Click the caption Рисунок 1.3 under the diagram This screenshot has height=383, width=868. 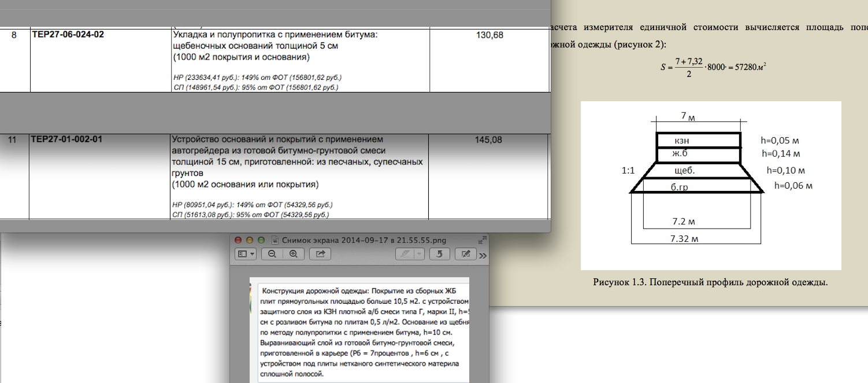[711, 283]
